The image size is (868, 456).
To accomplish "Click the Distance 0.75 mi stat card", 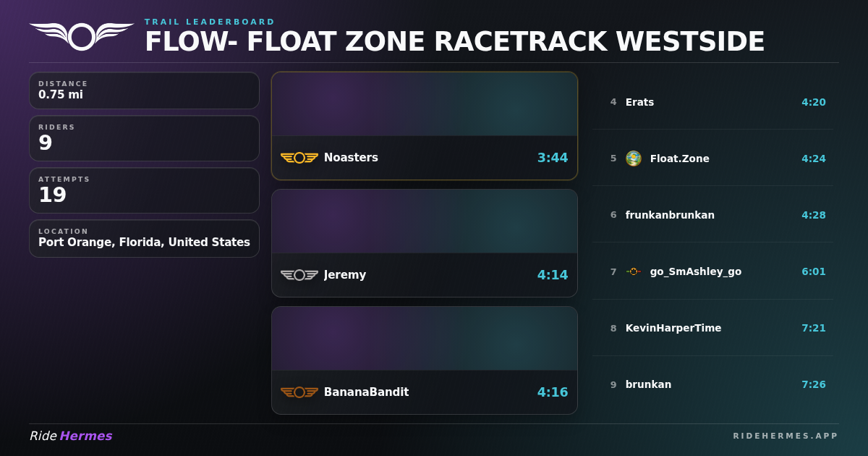I will [144, 90].
